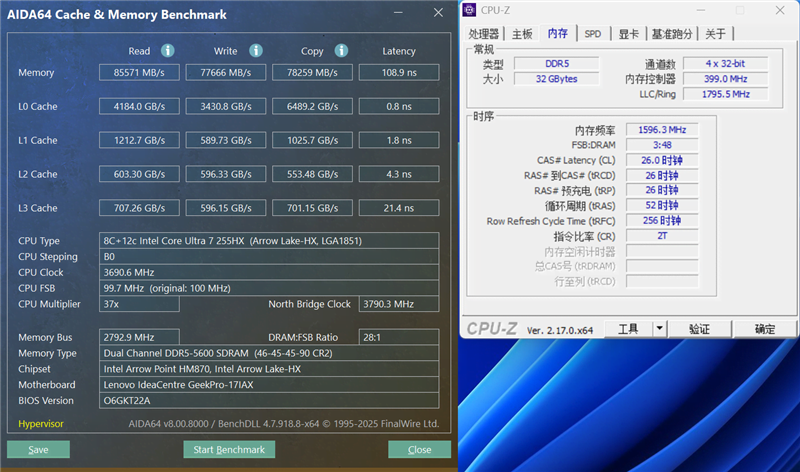Expand the 工具 dropdown arrow
The image size is (800, 472).
[x=659, y=328]
